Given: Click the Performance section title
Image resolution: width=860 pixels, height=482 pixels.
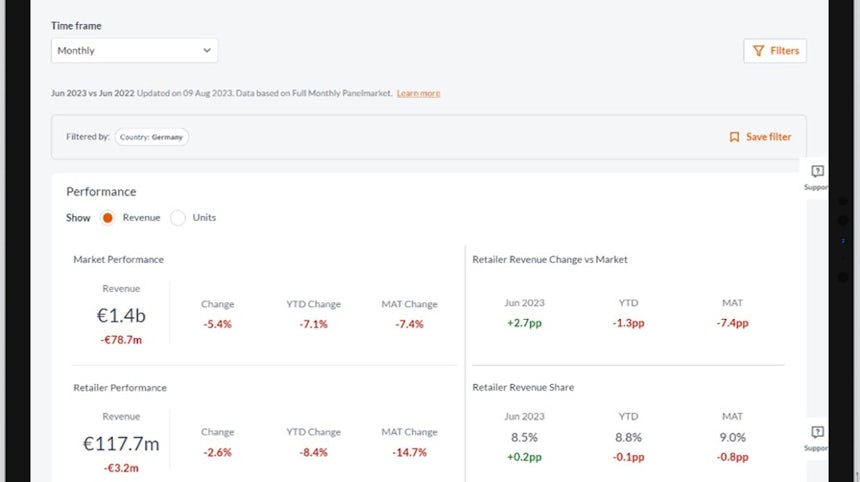Looking at the screenshot, I should pyautogui.click(x=101, y=191).
